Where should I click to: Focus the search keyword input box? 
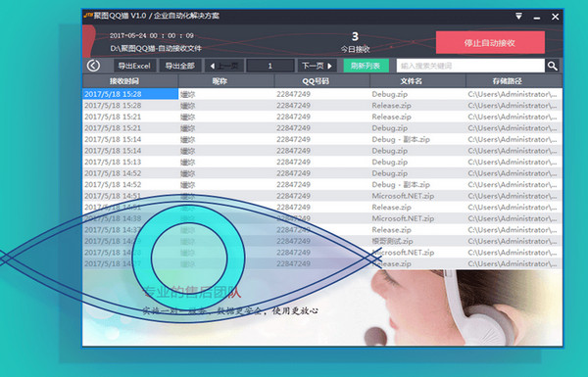tap(470, 66)
